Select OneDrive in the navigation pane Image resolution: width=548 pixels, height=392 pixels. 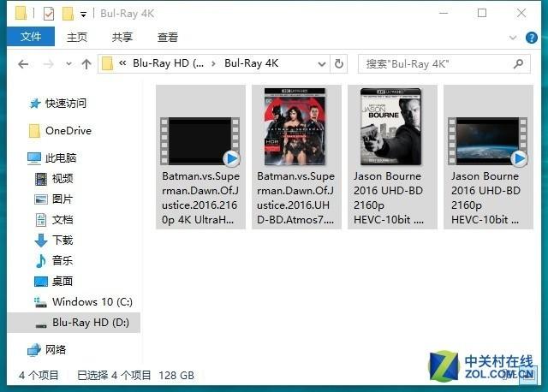pos(68,131)
